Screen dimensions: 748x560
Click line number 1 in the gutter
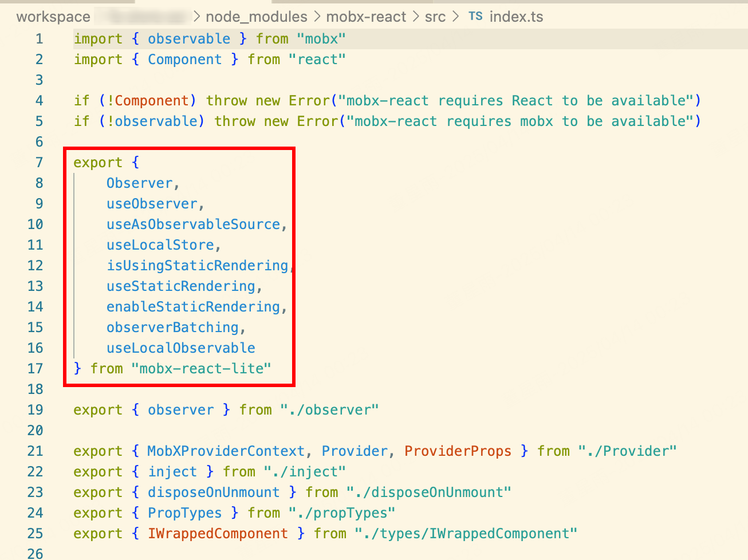[x=39, y=39]
